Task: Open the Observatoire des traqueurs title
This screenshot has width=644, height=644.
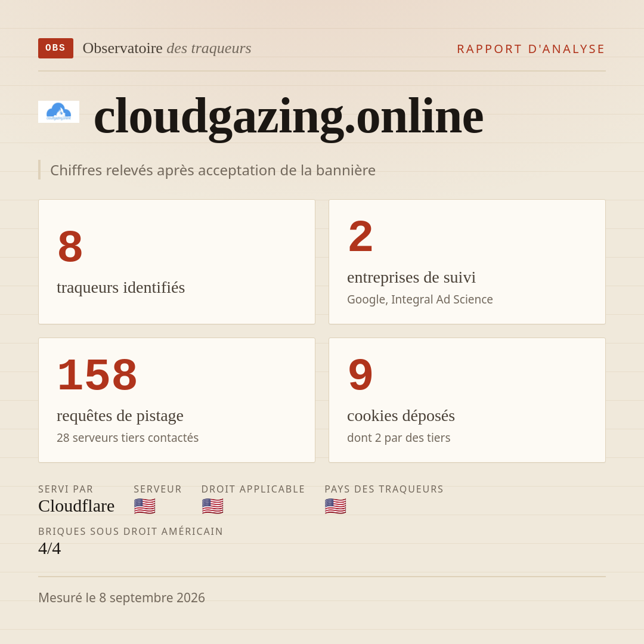Action: click(167, 48)
